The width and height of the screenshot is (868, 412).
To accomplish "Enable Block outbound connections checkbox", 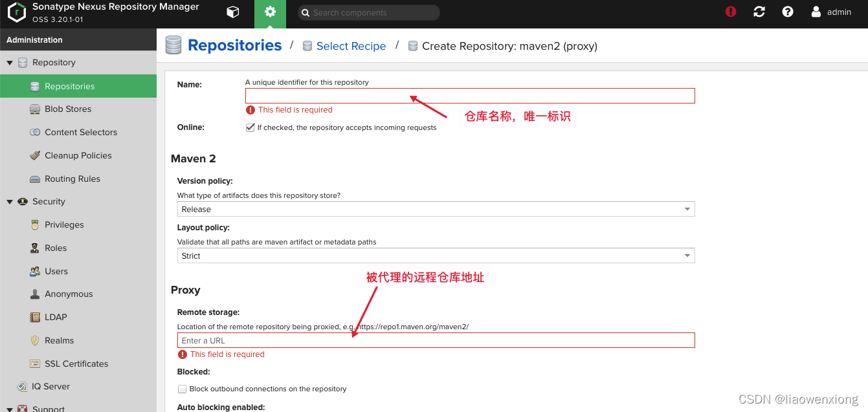I will 183,389.
